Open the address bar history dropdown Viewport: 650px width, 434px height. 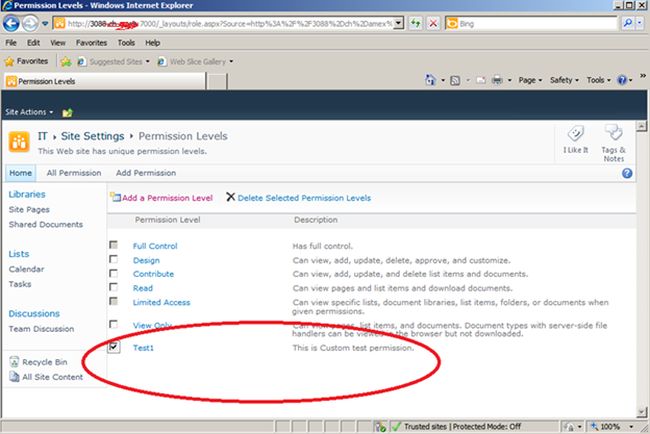pyautogui.click(x=398, y=23)
